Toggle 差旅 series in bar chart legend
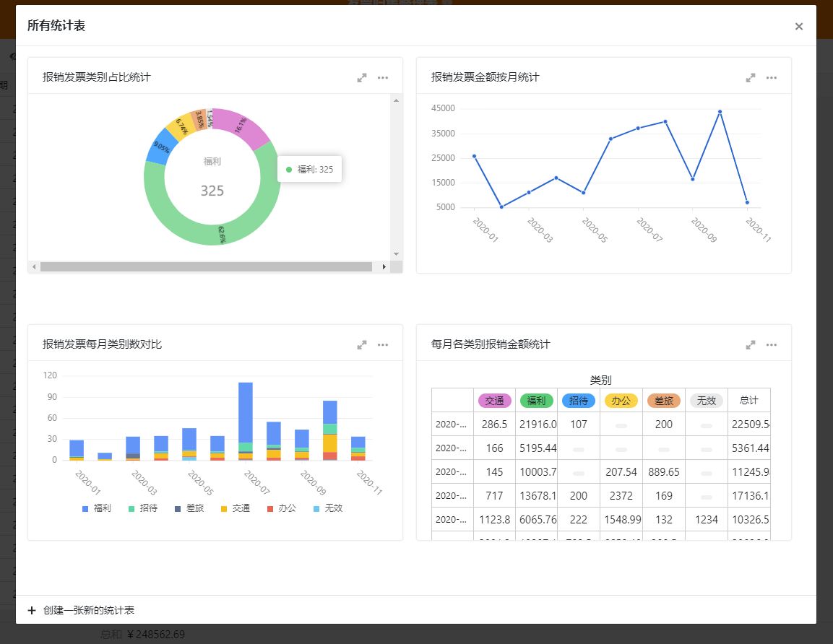This screenshot has height=644, width=833. pos(189,508)
